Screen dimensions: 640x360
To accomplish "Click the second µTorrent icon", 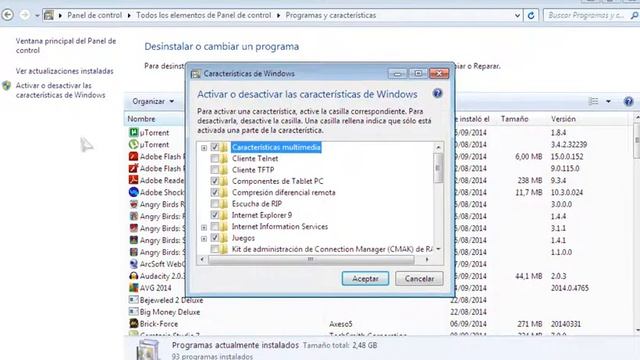I will pyautogui.click(x=133, y=144).
